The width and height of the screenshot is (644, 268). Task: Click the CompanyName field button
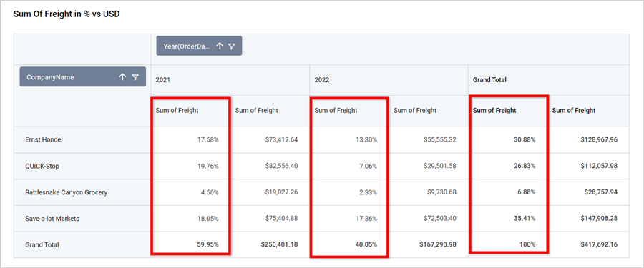pyautogui.click(x=82, y=76)
